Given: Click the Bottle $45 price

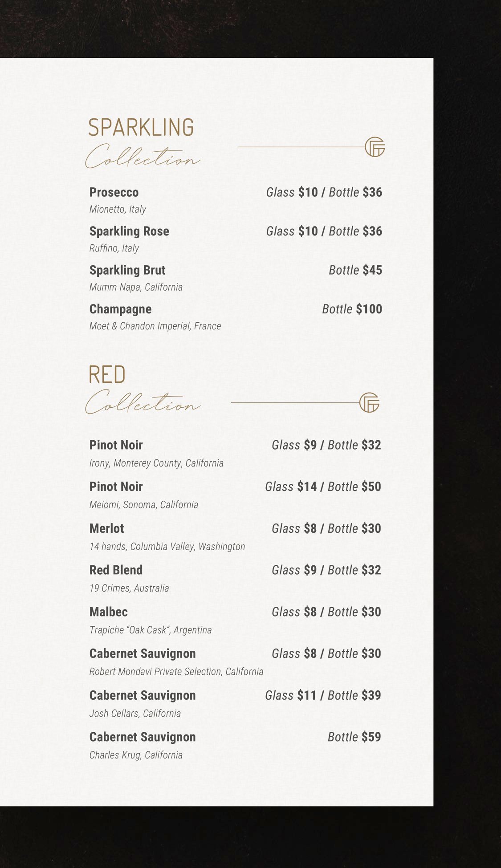Looking at the screenshot, I should coord(355,270).
